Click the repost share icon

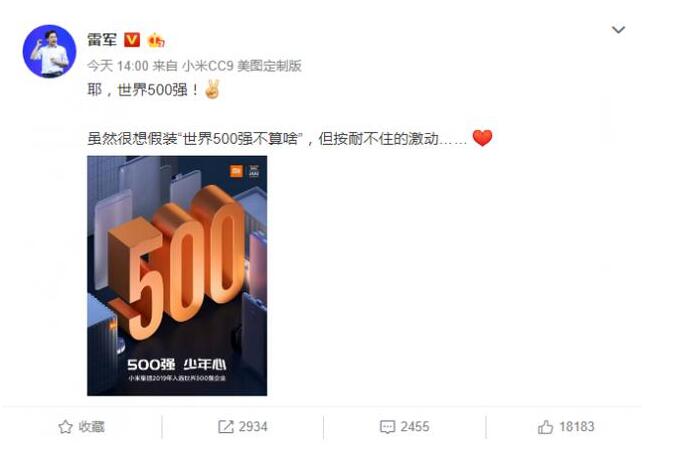(225, 427)
